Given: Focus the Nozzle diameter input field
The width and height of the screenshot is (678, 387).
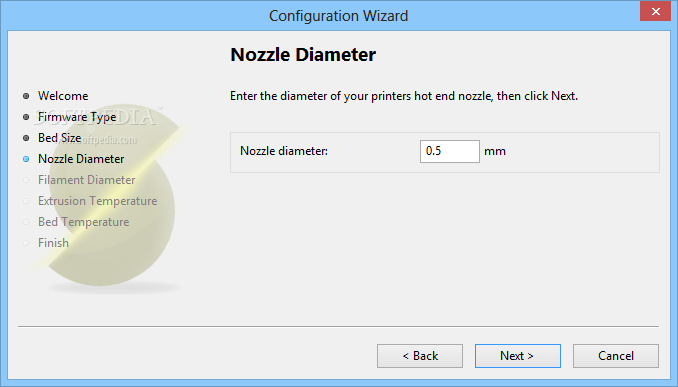Looking at the screenshot, I should tap(450, 151).
